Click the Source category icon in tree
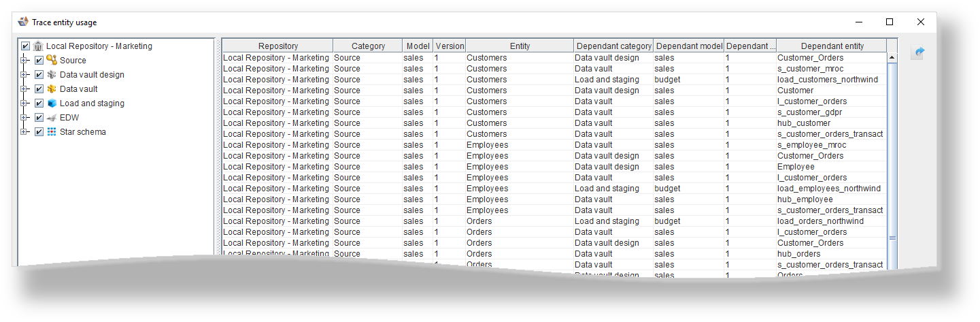This screenshot has width=980, height=322. click(x=52, y=61)
